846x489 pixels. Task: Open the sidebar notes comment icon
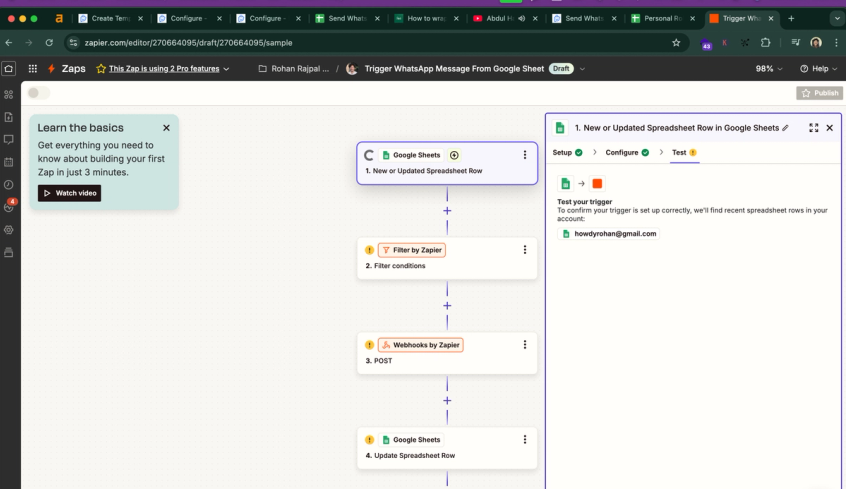pyautogui.click(x=9, y=140)
